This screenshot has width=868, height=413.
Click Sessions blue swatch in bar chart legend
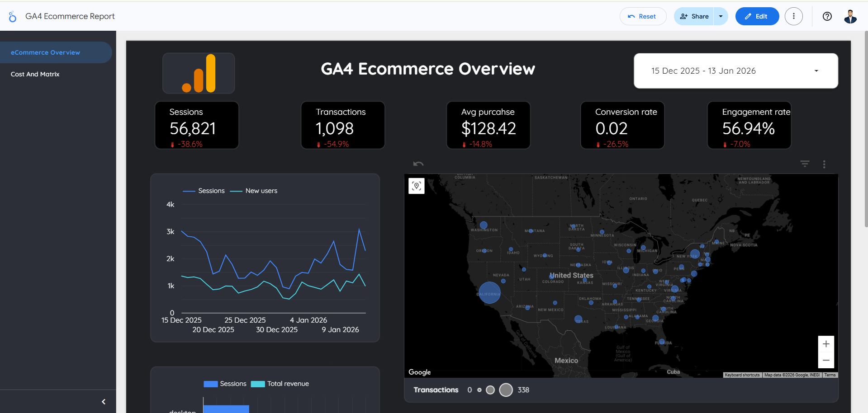pyautogui.click(x=211, y=384)
